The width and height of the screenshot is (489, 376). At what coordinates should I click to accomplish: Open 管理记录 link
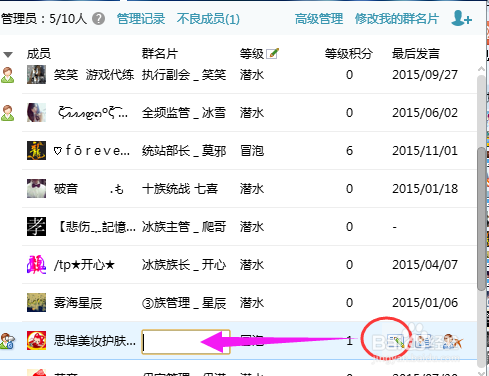point(141,19)
